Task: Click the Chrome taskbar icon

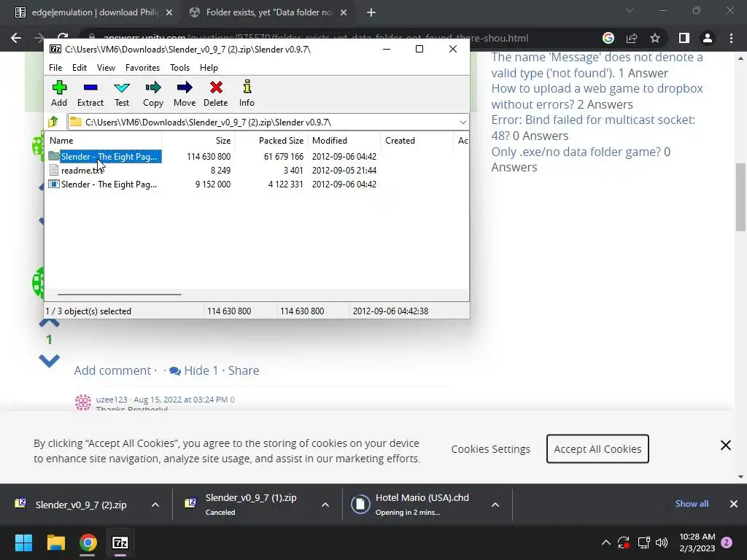Action: 88,542
